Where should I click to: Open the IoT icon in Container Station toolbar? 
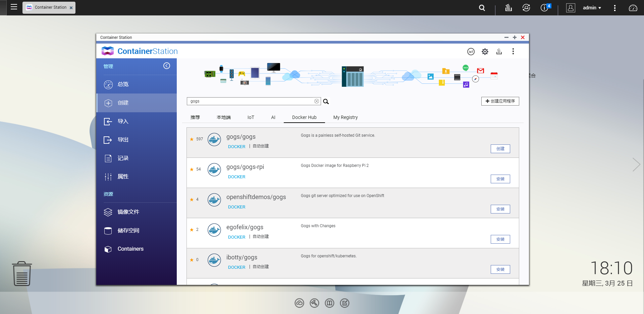pos(471,51)
